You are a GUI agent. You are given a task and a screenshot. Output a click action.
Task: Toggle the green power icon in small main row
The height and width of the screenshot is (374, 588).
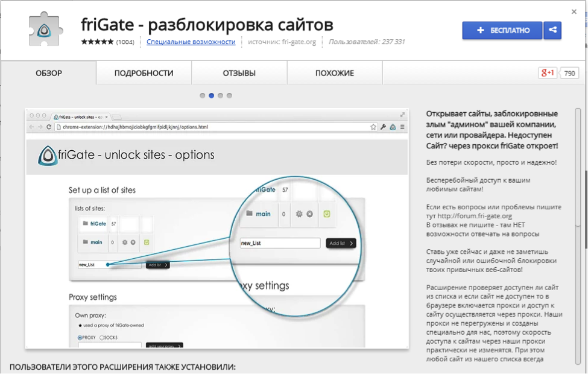click(x=147, y=242)
